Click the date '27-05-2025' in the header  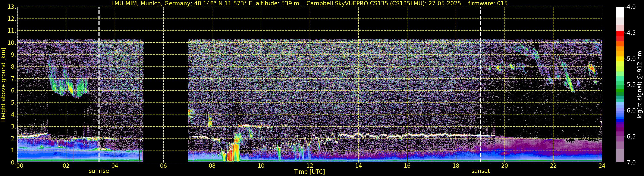click(445, 3)
